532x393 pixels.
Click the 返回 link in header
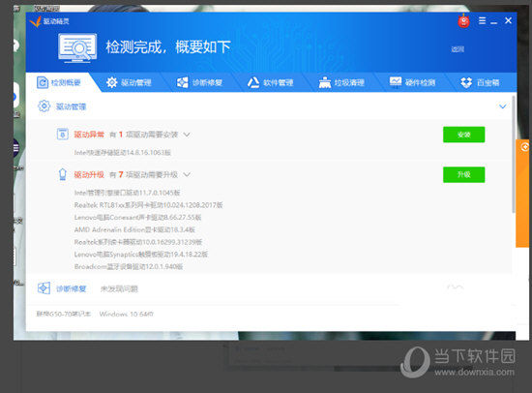458,49
